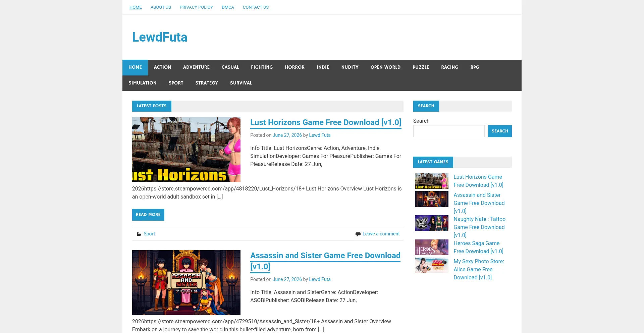Screen dimensions: 644x333
Task: Click sidebar Naughty Nate Tattoo thumbnail
Action: pos(432,223)
